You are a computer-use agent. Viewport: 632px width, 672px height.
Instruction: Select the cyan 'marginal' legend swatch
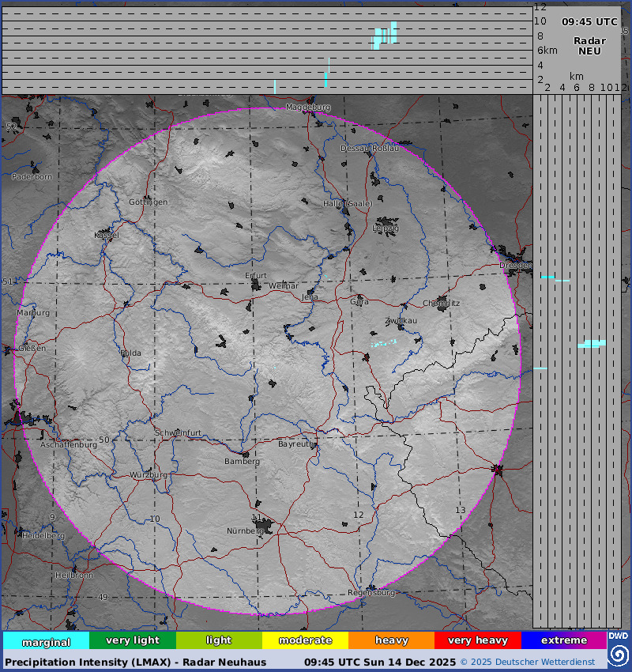pos(46,641)
